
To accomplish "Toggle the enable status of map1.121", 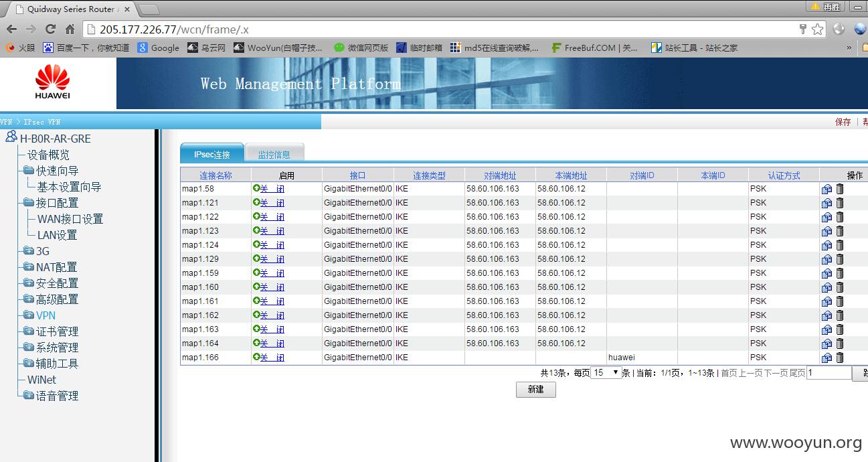I will click(x=268, y=203).
